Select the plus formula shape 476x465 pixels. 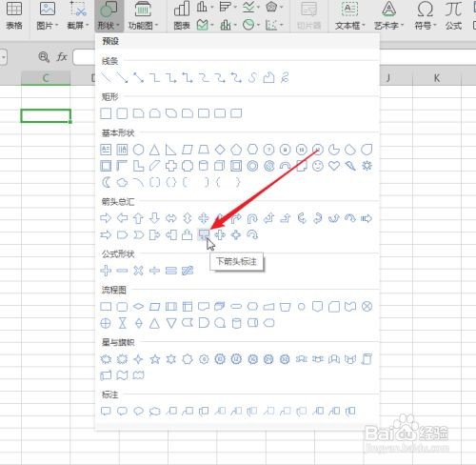pos(106,271)
